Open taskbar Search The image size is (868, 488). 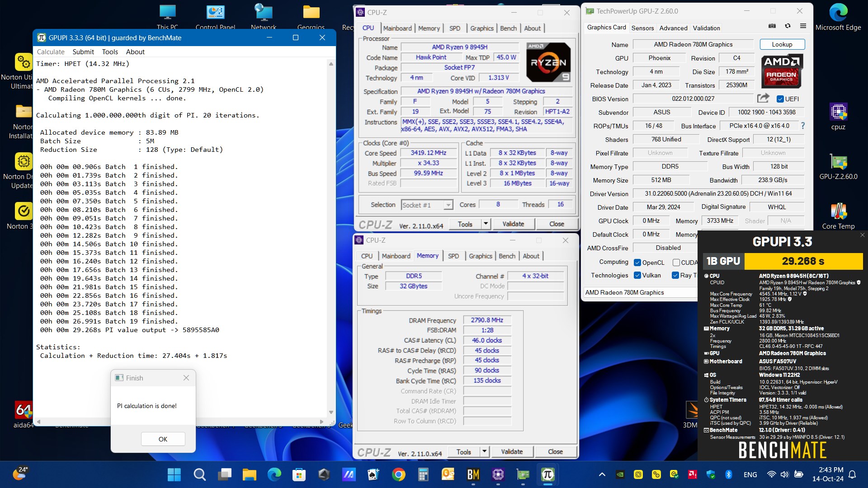click(x=199, y=474)
